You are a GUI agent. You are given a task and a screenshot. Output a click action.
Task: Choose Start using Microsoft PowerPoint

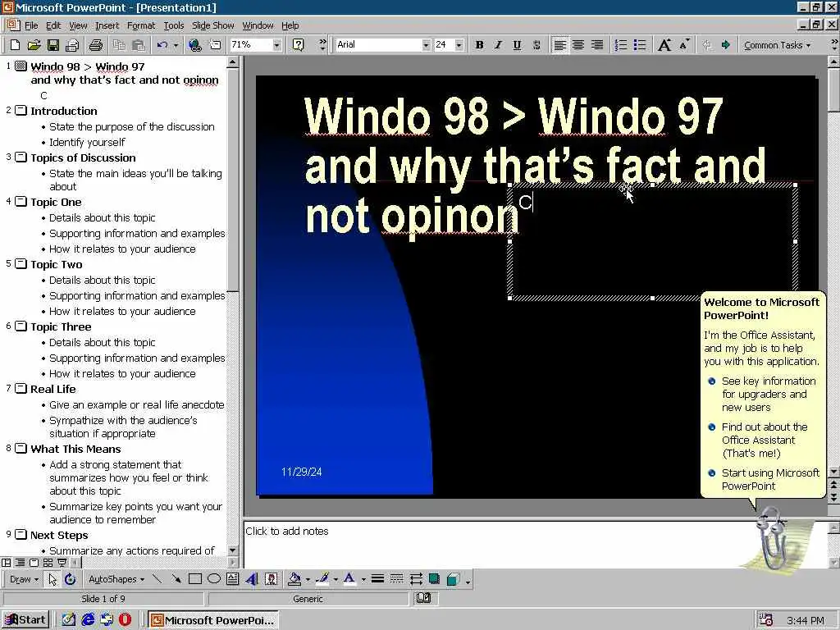(x=763, y=479)
